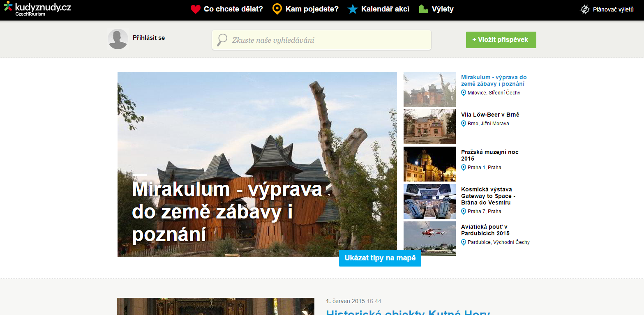This screenshot has width=644, height=315.
Task: Click the blue star calendar icon
Action: tap(353, 9)
